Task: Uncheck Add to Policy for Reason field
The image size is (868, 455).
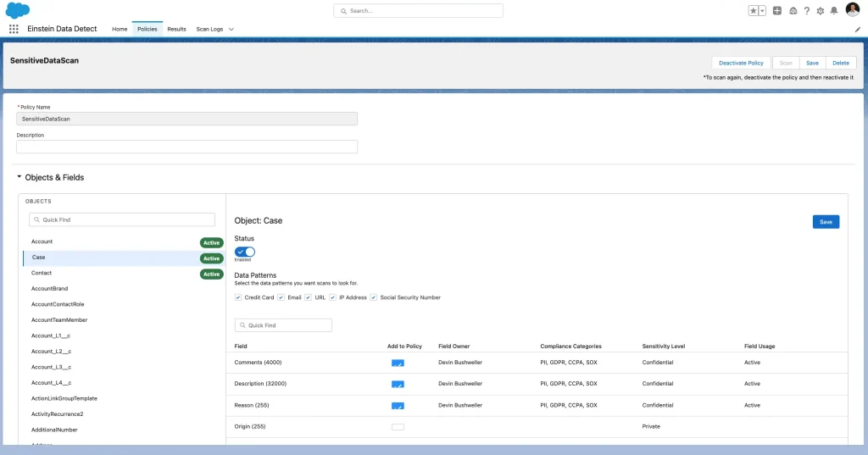Action: (398, 406)
